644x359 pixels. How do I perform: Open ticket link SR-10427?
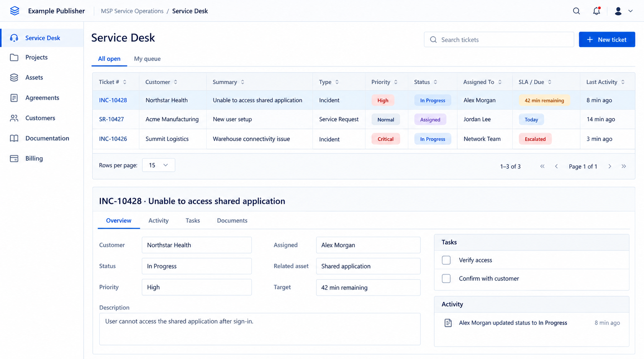pyautogui.click(x=111, y=119)
